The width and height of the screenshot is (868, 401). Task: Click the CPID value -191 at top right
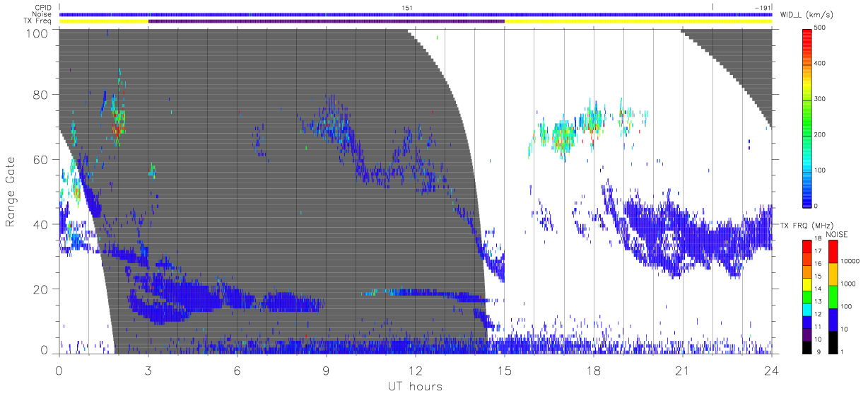762,7
